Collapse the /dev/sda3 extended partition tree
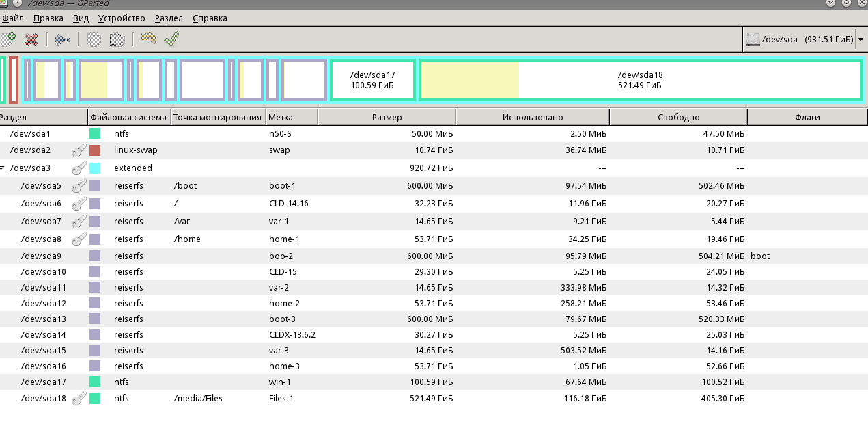This screenshot has height=428, width=868. click(x=3, y=168)
